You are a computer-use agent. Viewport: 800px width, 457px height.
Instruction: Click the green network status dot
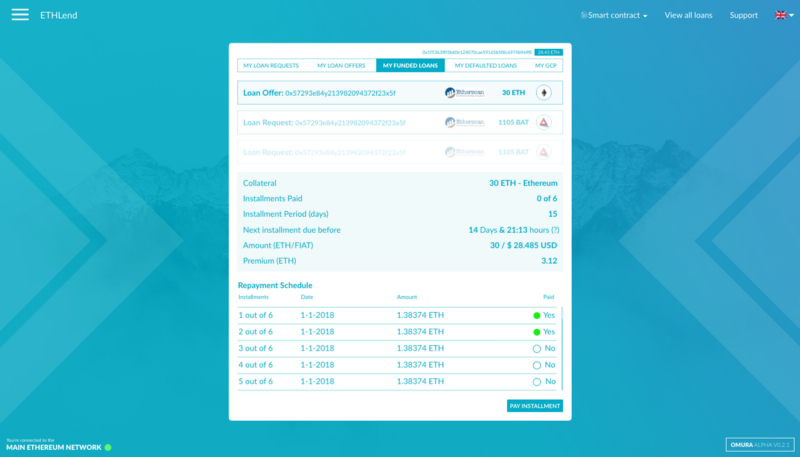pos(108,447)
